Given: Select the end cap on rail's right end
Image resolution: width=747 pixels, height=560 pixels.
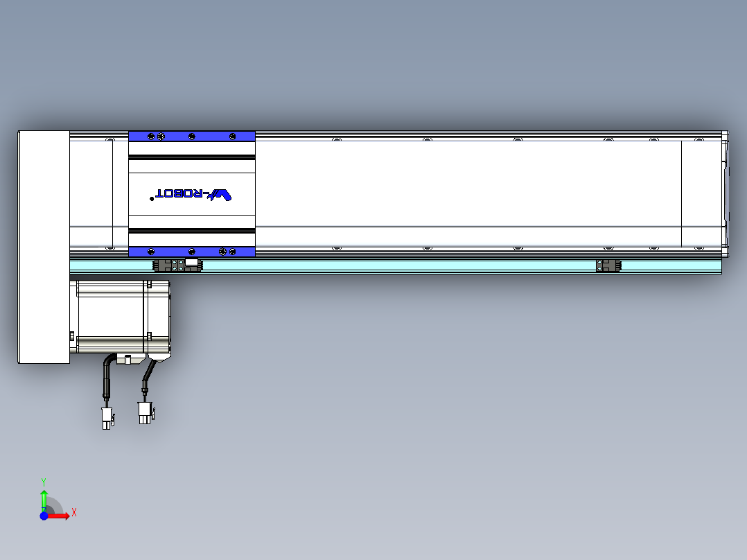Looking at the screenshot, I should tap(725, 194).
